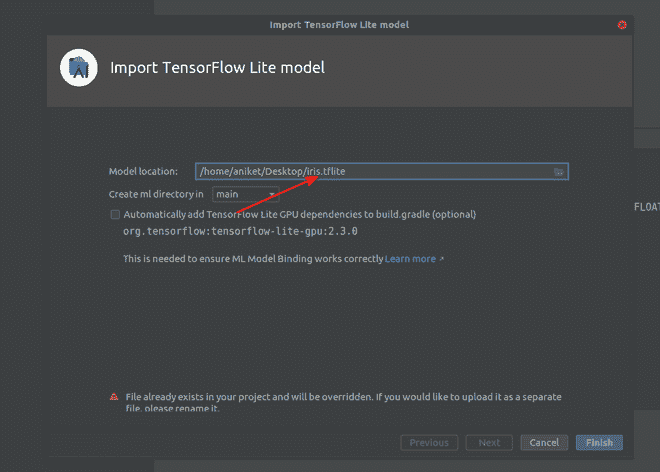
Task: Open file browser via folder icon
Action: (x=558, y=172)
